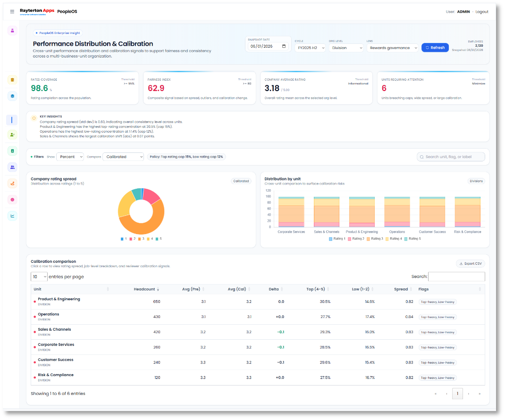Screen dimensions: 505x420
Task: Open the Cycle dropdown showing FY2025 H2
Action: pyautogui.click(x=310, y=47)
